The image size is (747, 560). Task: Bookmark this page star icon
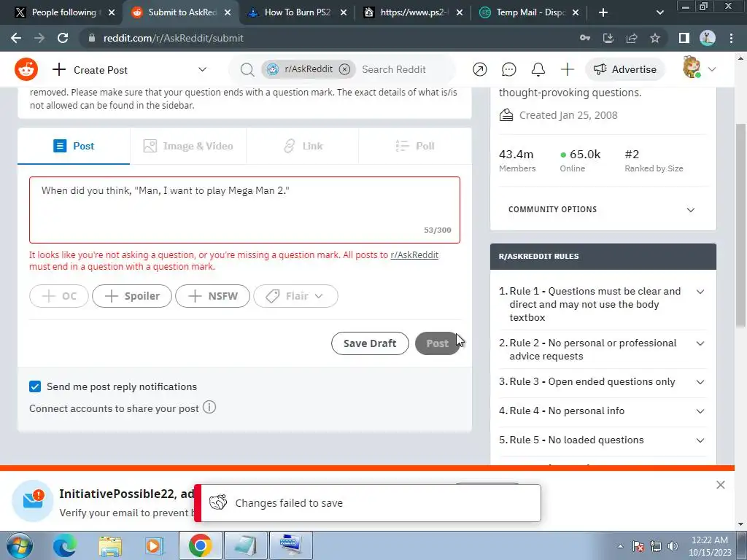pos(655,38)
